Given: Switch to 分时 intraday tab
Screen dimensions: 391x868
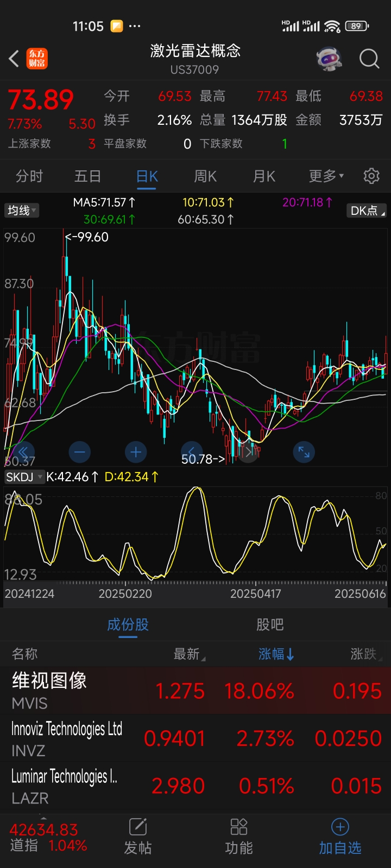Looking at the screenshot, I should click(29, 176).
